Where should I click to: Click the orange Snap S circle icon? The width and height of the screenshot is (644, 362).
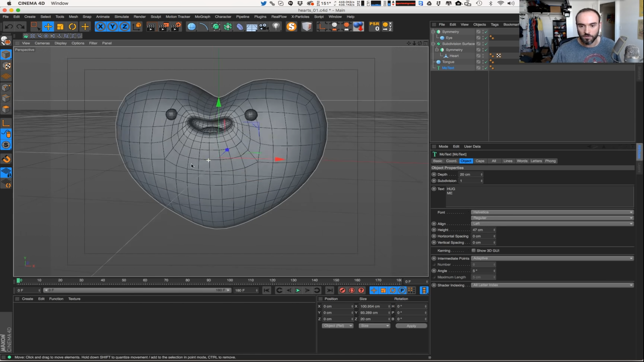[6, 145]
